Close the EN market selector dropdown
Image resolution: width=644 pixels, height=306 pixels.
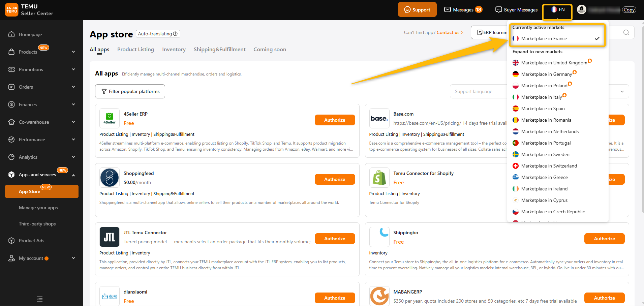click(x=558, y=10)
